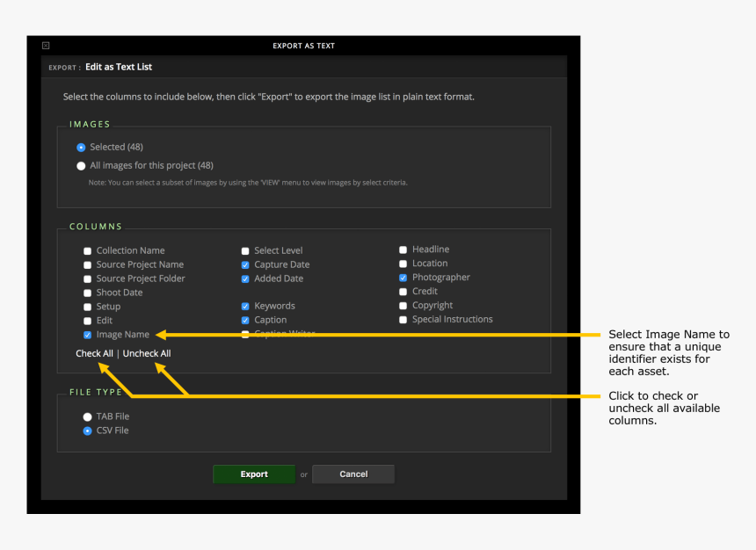The height and width of the screenshot is (550, 756).
Task: Click the Uncheck All link
Action: point(147,353)
